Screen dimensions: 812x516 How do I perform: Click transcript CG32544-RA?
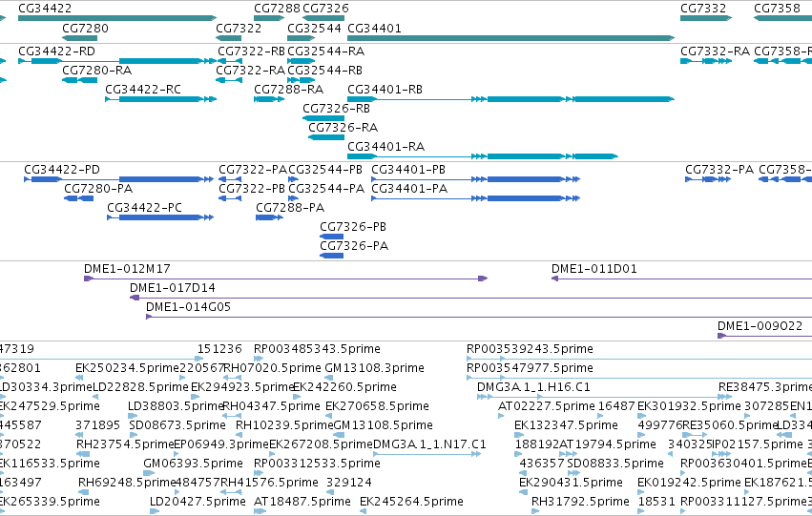tap(302, 61)
